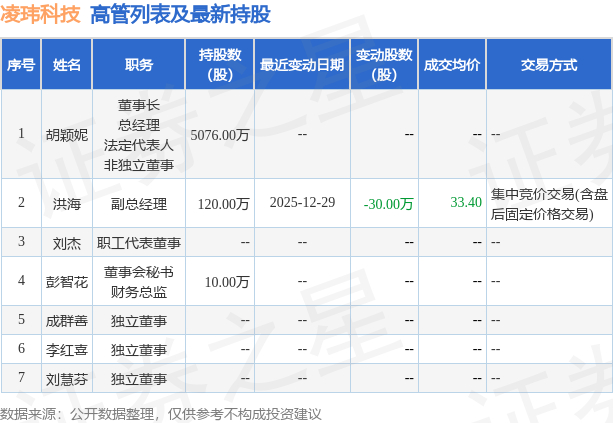Screen dimensions: 613x423
Task: Select the 持股数(股) column header
Action: (220, 65)
